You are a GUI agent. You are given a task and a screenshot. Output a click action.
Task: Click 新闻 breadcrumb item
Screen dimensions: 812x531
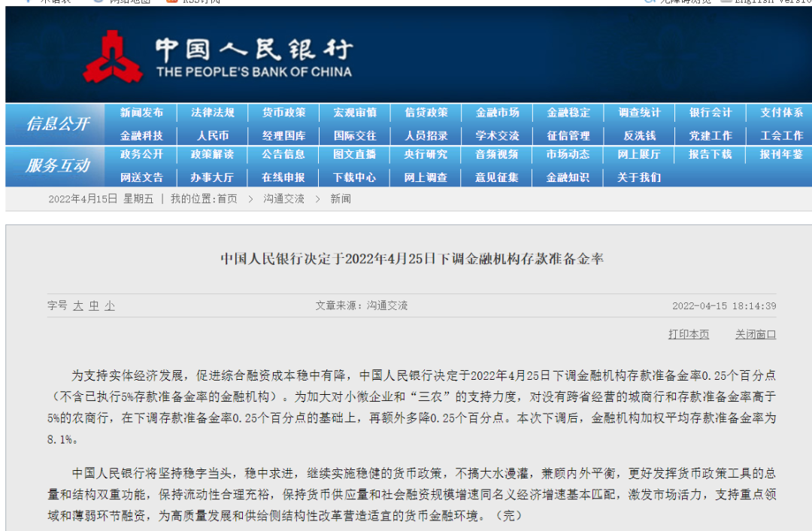[x=341, y=199]
